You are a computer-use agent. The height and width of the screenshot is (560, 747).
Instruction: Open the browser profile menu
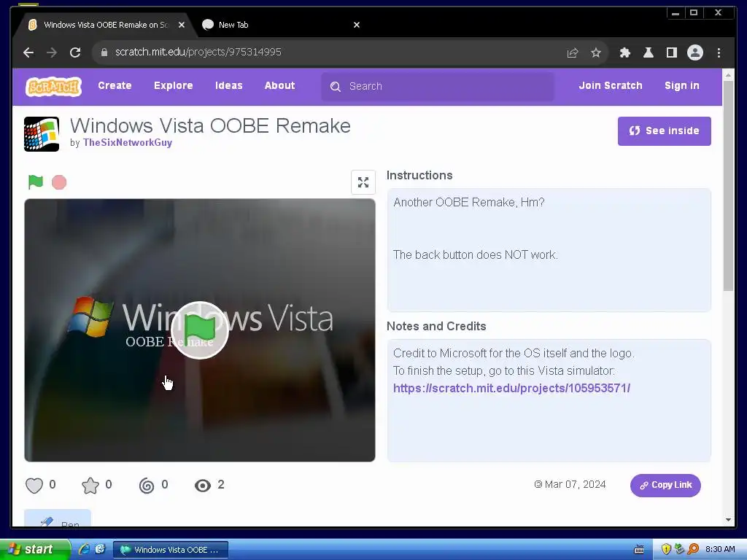[x=695, y=52]
